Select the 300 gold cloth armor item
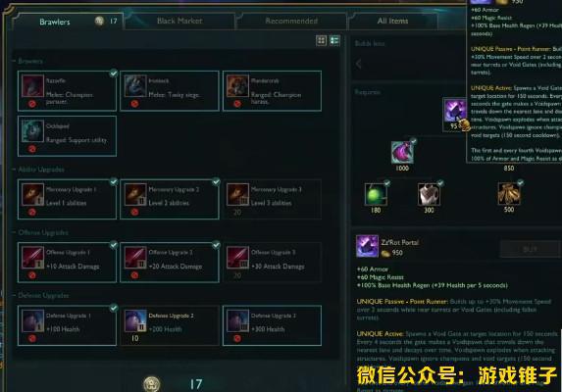The width and height of the screenshot is (562, 392). coord(429,194)
